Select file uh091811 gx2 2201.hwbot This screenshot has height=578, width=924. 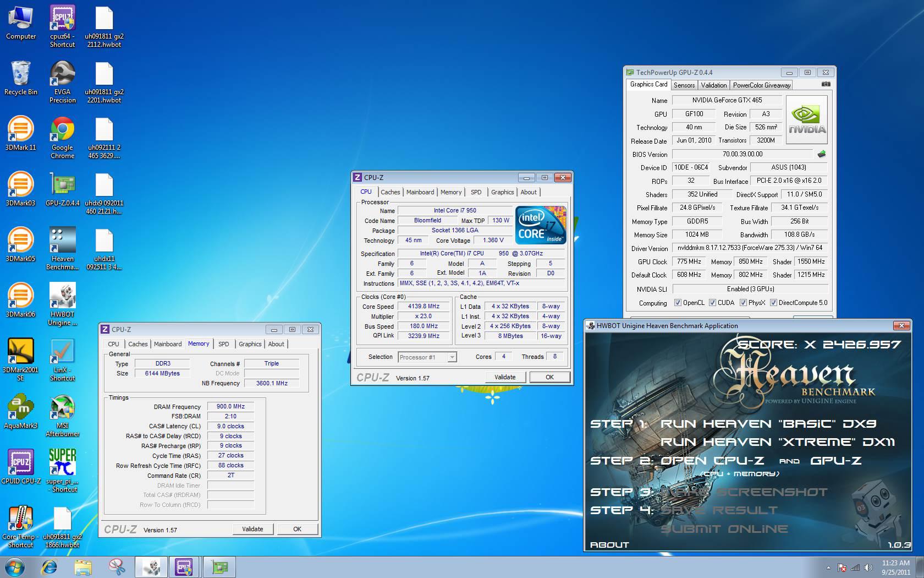tap(104, 83)
